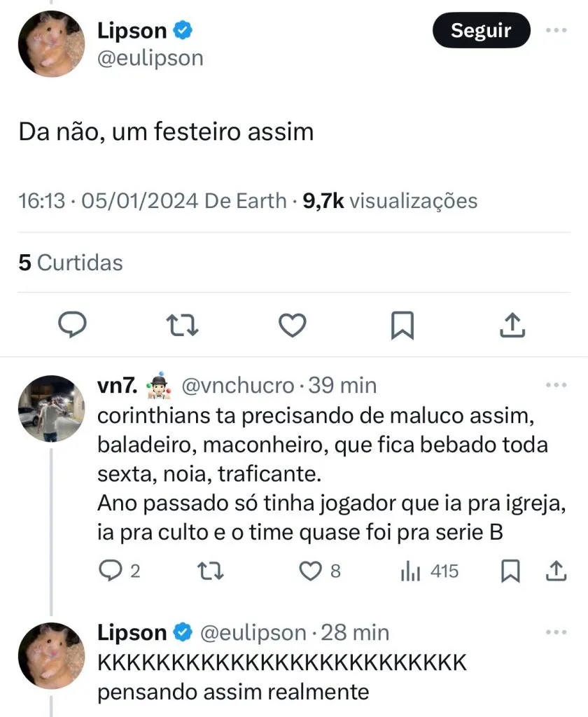
Task: Open more options on Lipson's reply
Action: [x=556, y=633]
